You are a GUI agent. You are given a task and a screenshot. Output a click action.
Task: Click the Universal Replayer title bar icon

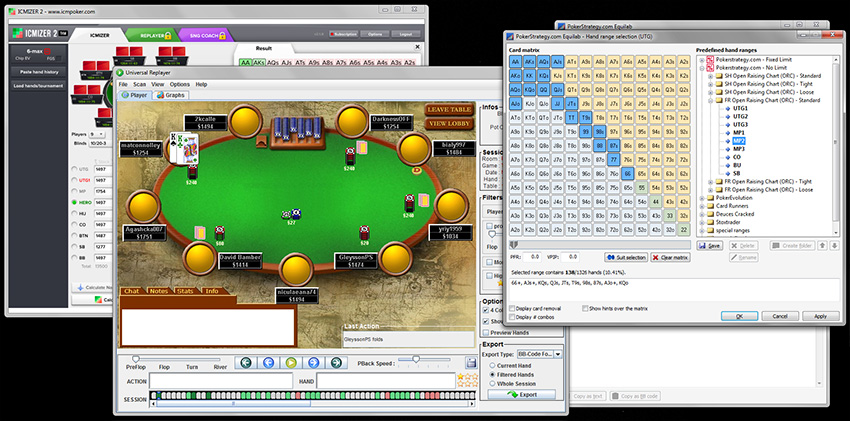point(120,72)
